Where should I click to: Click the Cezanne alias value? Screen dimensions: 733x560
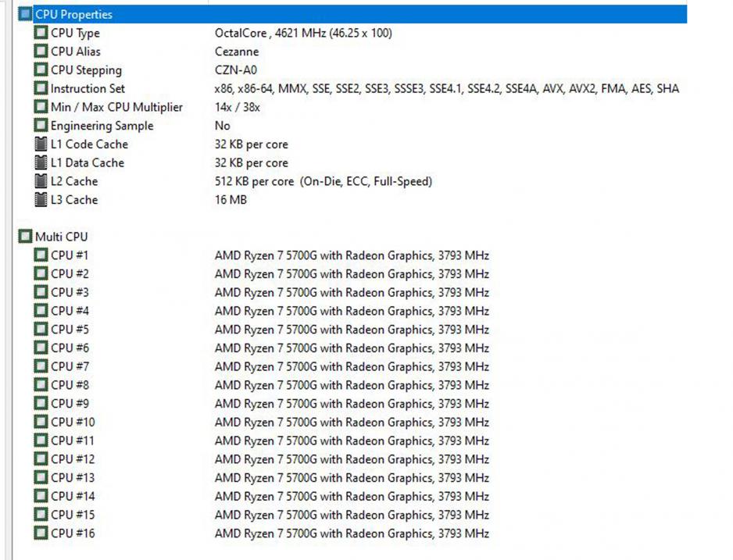[236, 52]
